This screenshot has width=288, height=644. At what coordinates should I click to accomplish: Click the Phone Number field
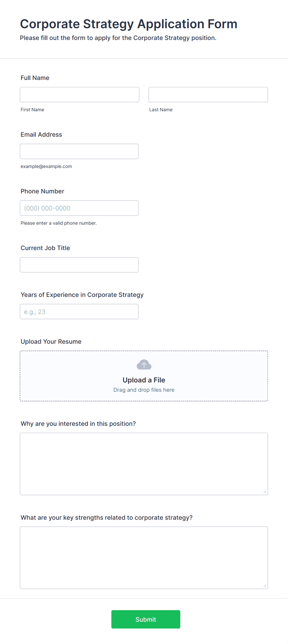tap(79, 208)
